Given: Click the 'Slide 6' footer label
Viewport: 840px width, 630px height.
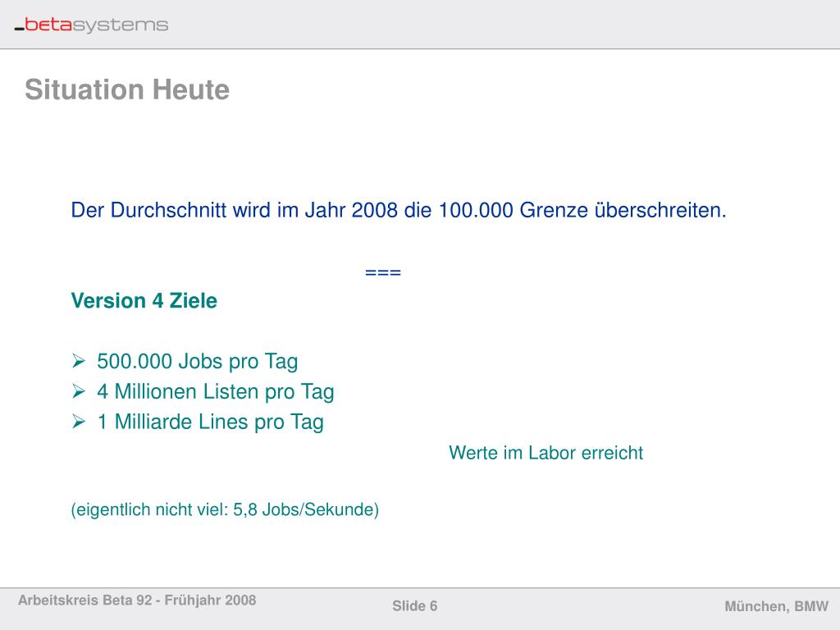Looking at the screenshot, I should (414, 606).
